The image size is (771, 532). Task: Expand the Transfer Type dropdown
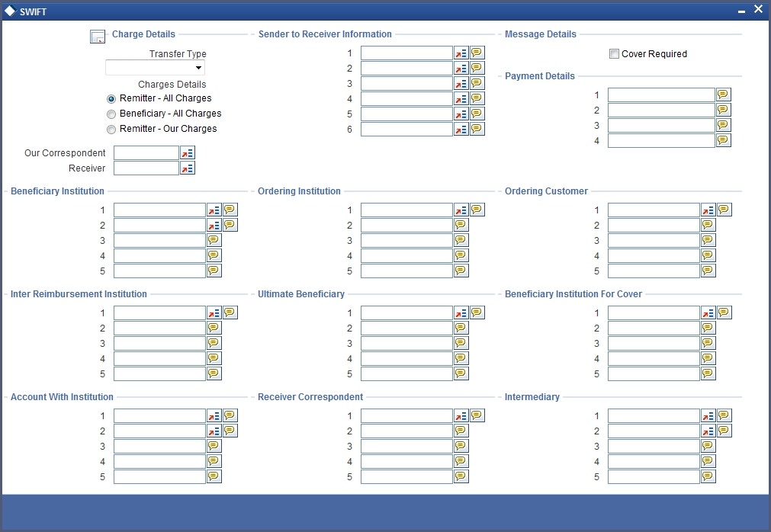[155, 68]
